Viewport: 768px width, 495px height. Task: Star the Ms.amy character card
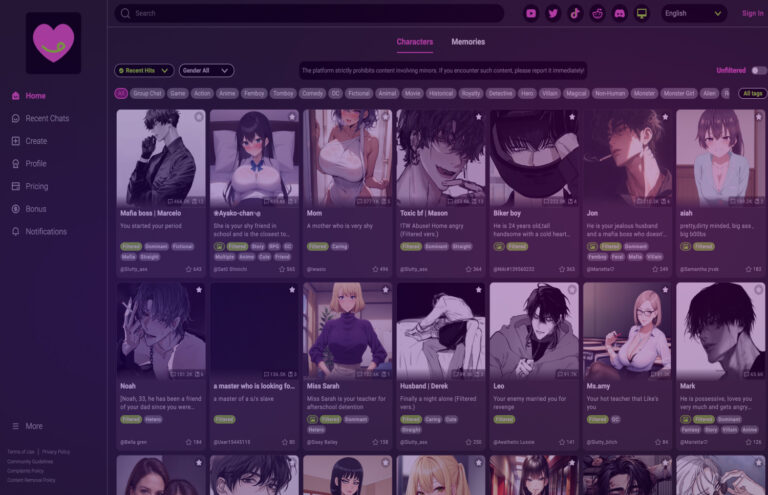click(x=665, y=289)
